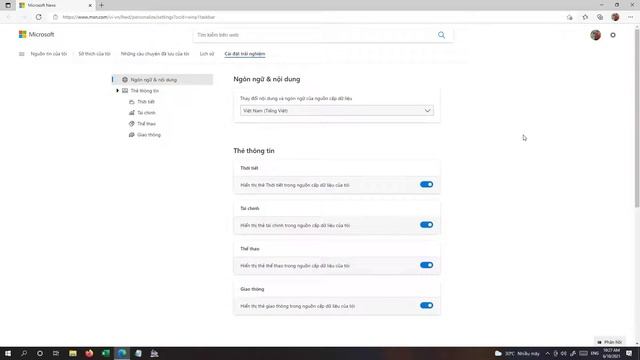Close the Microsoft News tab
This screenshot has width=640, height=360.
(x=90, y=5)
